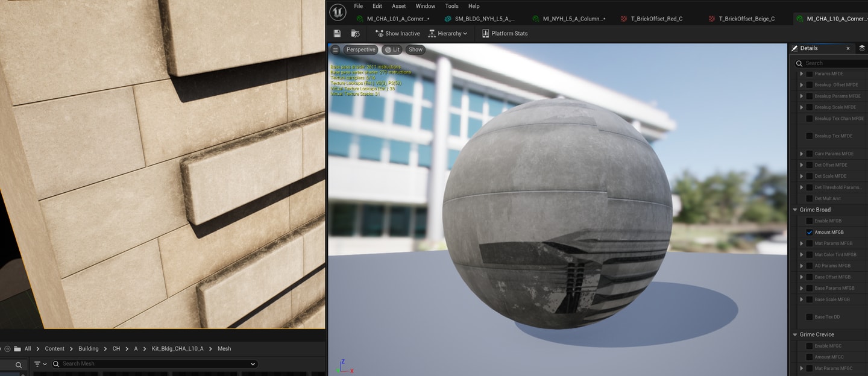The image size is (868, 376).
Task: Click the folder icon in breadcrumb path
Action: (17, 349)
